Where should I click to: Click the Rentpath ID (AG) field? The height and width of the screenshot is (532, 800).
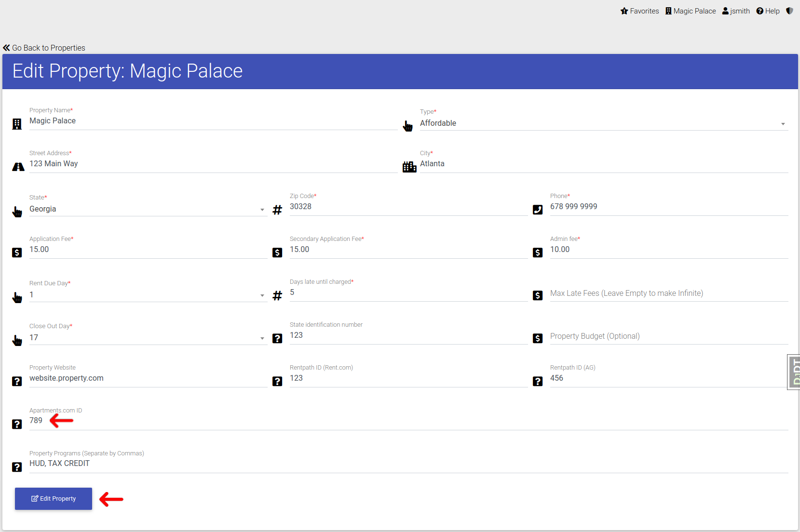669,378
